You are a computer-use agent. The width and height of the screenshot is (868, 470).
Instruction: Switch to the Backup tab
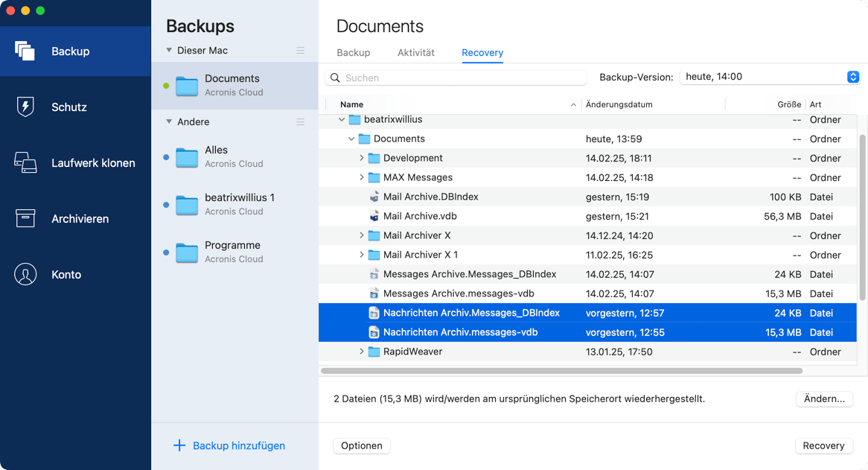pyautogui.click(x=353, y=53)
